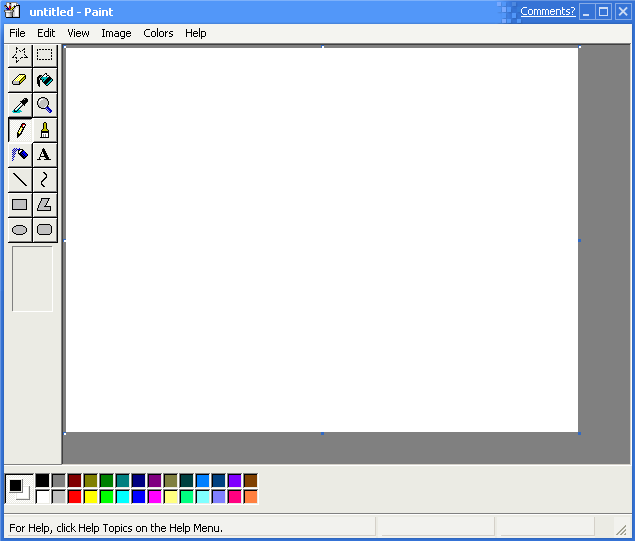Image resolution: width=635 pixels, height=541 pixels.
Task: Pick the bright red swatch
Action: (75, 497)
